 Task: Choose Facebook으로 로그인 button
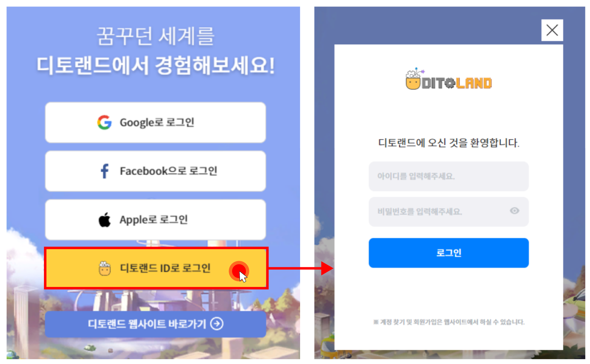coord(156,171)
